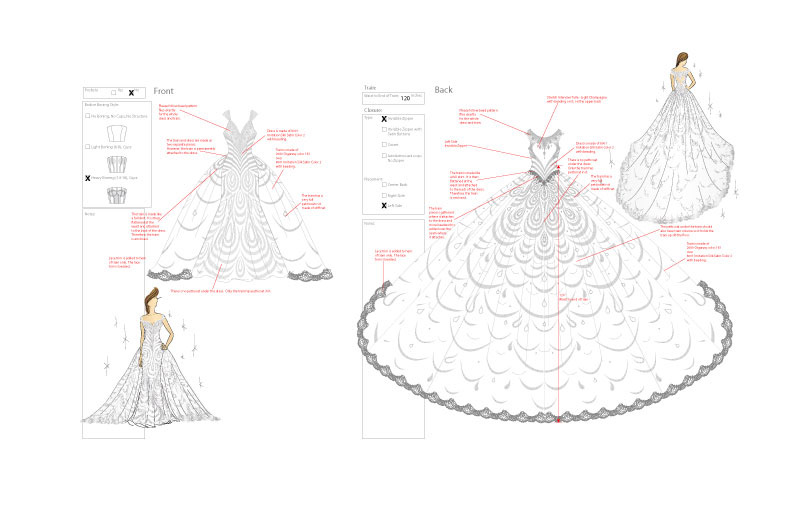The width and height of the screenshot is (800, 527).
Task: Click the front view dress sketch
Action: [240, 196]
